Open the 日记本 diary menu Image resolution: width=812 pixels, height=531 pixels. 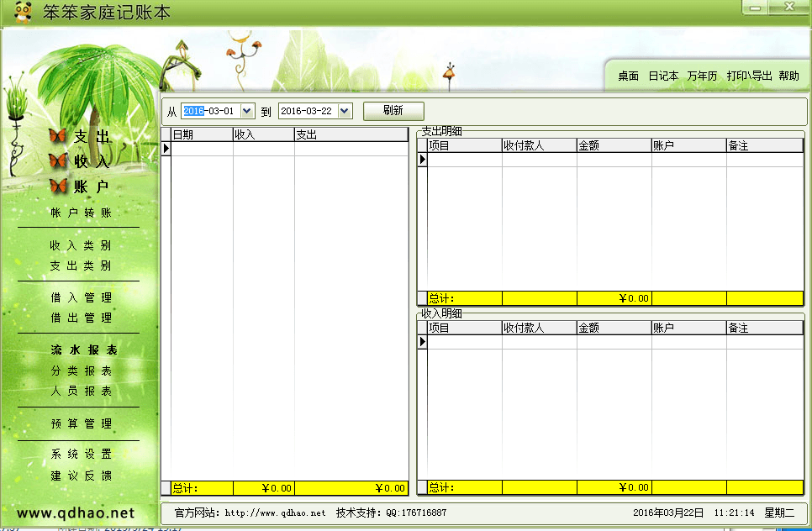(x=663, y=76)
